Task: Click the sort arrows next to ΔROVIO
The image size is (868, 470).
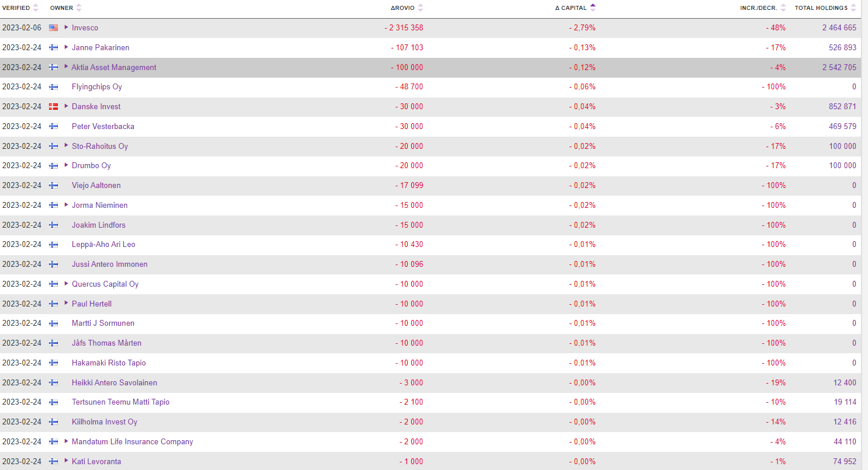Action: coord(421,8)
